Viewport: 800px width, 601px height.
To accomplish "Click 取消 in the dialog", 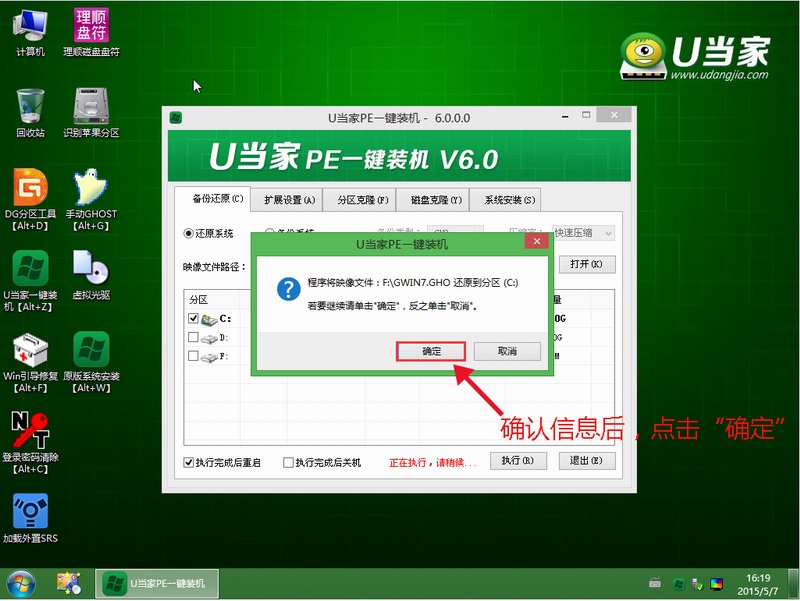I will pos(507,352).
